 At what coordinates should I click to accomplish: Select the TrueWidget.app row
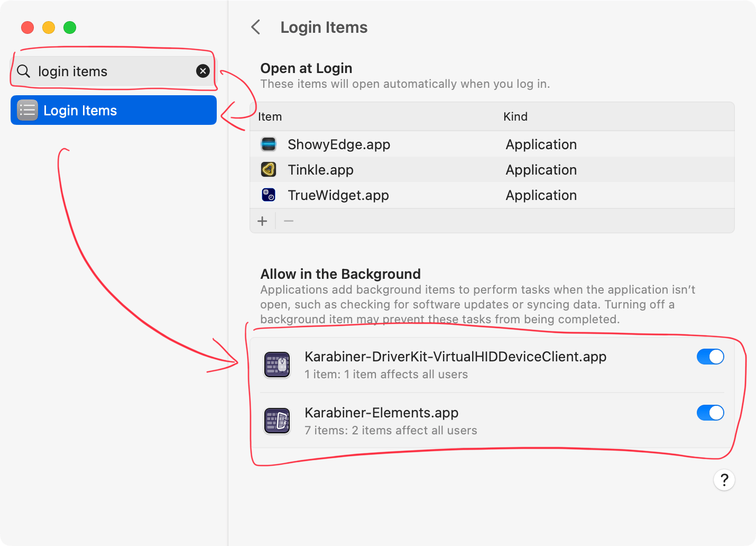492,195
